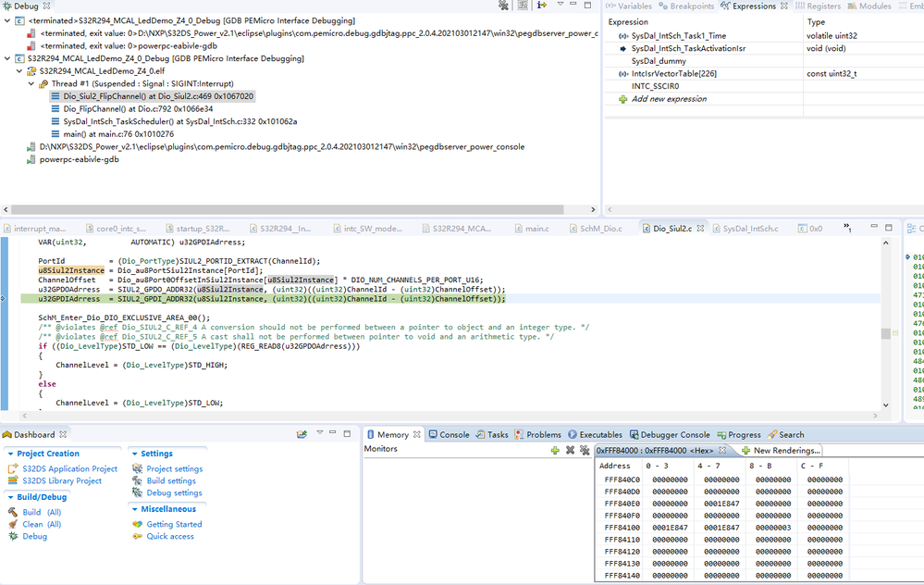
Task: Open Debug settings link
Action: (174, 493)
